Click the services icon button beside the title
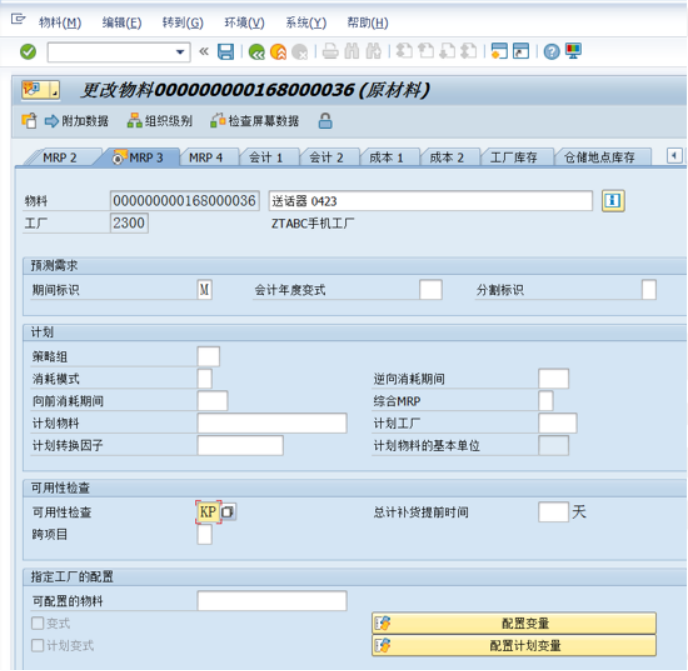This screenshot has width=688, height=671. [40, 90]
